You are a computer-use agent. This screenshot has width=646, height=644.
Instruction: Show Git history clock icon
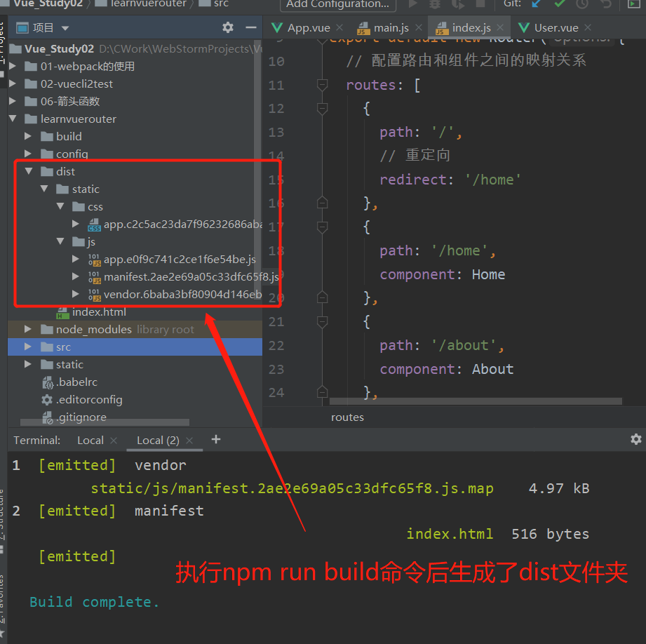point(582,4)
